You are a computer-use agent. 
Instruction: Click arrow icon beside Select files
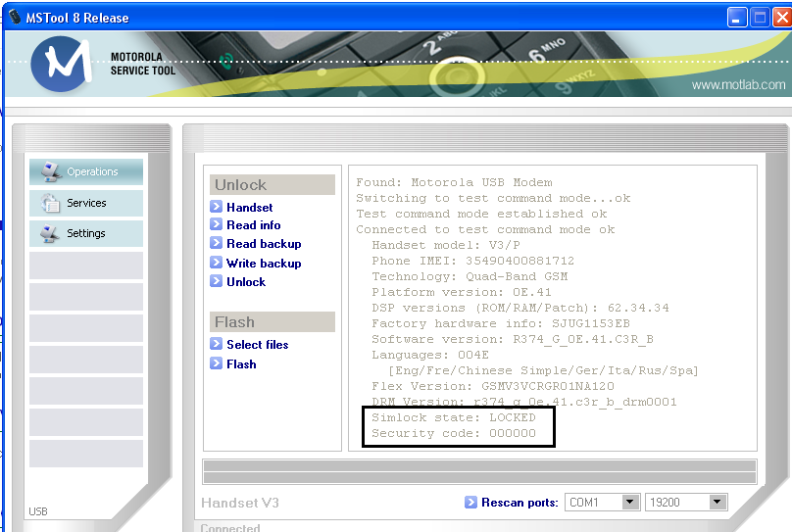pyautogui.click(x=217, y=344)
